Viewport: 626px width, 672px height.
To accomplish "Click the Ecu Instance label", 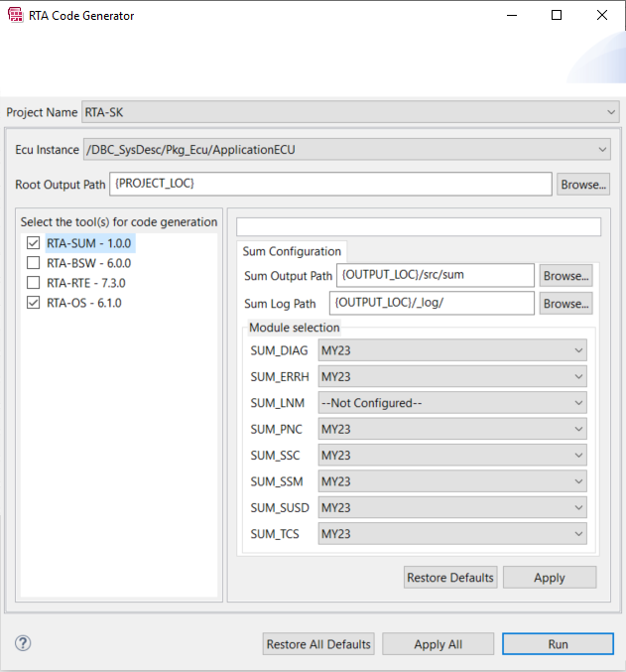I will [x=48, y=150].
